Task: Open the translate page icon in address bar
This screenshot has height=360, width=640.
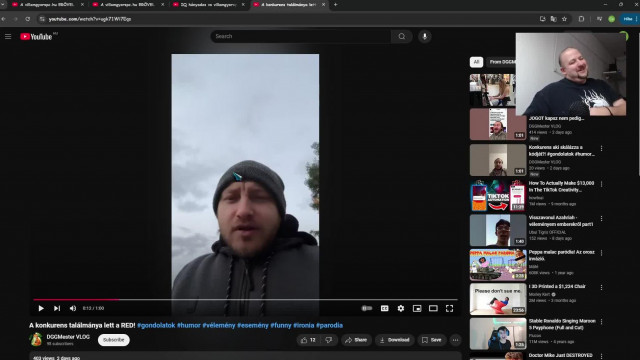Action: (x=553, y=19)
